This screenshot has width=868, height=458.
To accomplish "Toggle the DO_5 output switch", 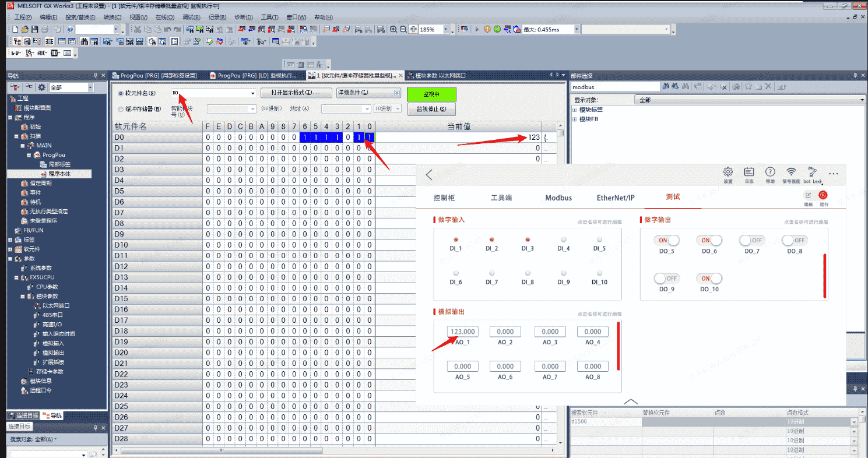I will click(666, 240).
